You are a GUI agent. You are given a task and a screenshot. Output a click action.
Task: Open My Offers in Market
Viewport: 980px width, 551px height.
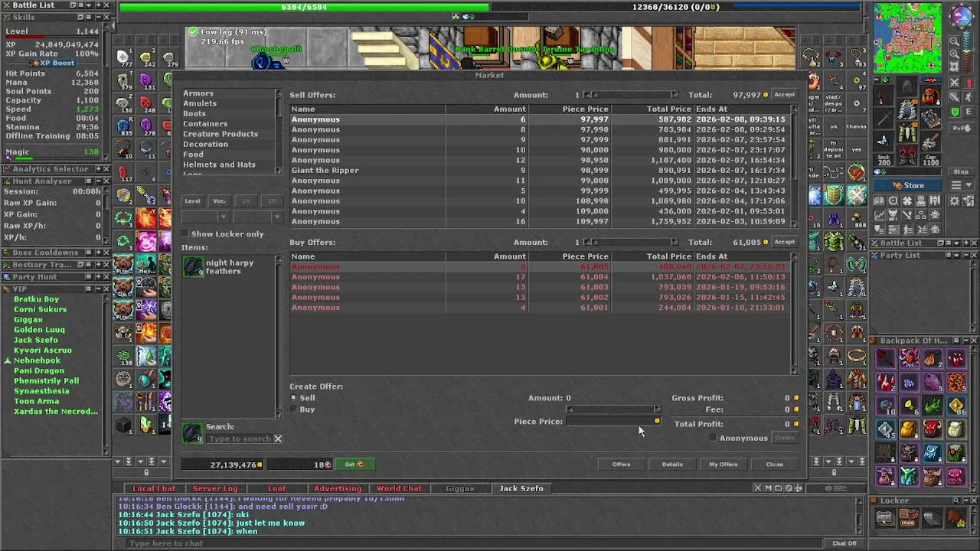point(724,464)
